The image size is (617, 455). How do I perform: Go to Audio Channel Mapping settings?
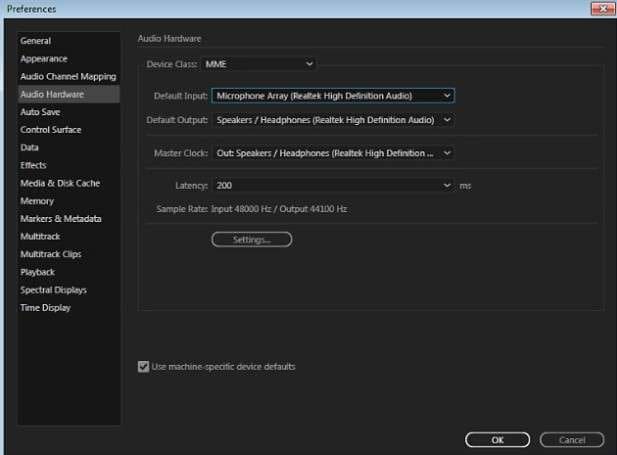pos(68,77)
